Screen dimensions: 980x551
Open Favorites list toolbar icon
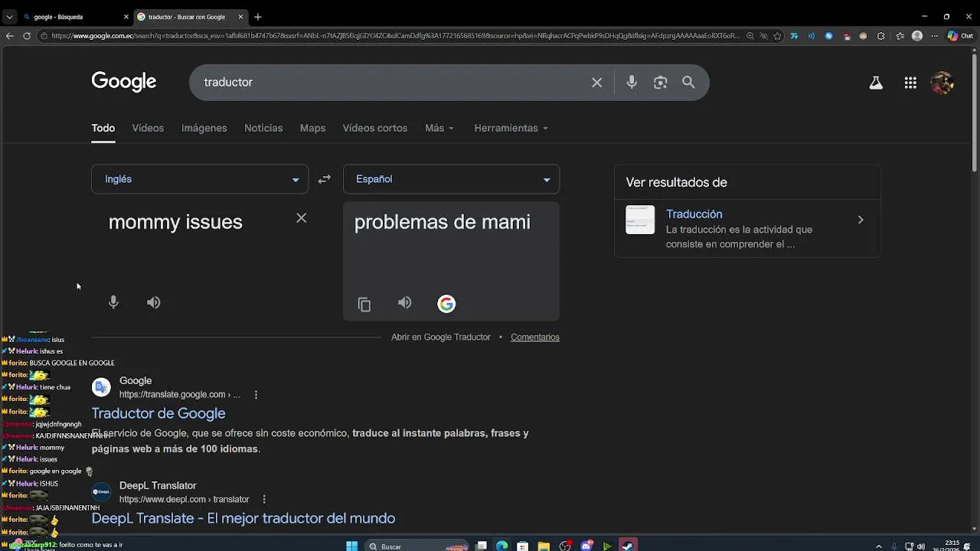(x=900, y=36)
